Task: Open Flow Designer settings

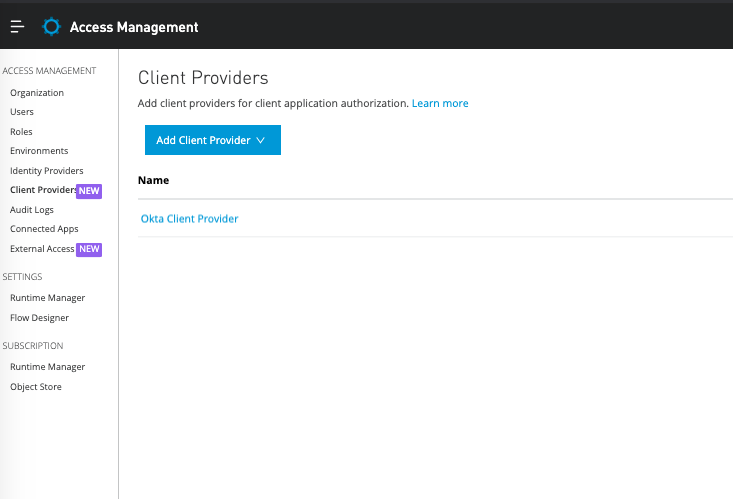Action: coord(39,318)
